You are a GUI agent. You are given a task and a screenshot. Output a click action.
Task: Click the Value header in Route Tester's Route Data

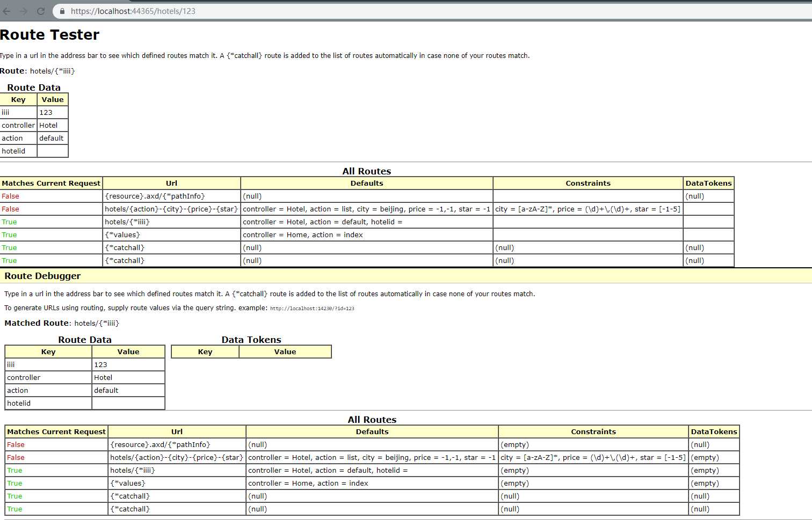click(53, 99)
